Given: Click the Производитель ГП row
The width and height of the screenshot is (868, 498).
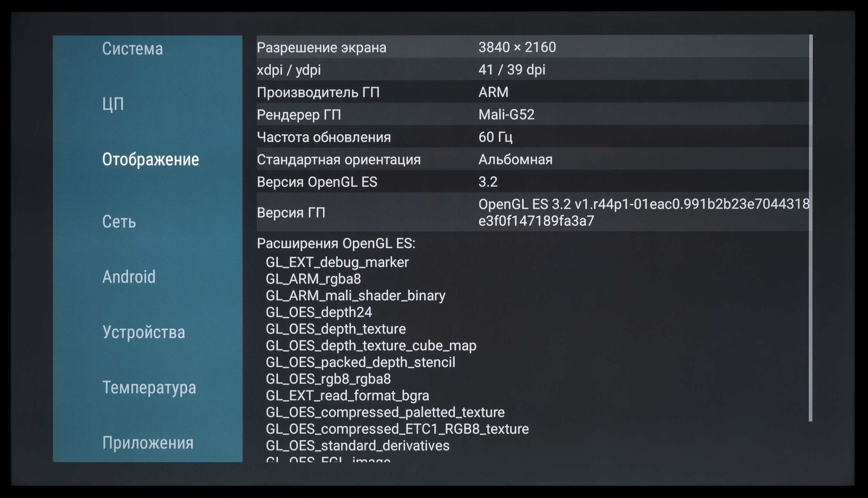Looking at the screenshot, I should (533, 92).
